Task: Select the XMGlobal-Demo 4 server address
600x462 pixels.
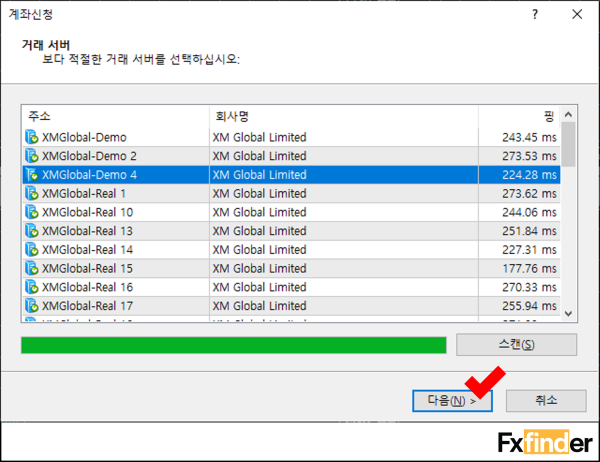Action: coord(89,175)
